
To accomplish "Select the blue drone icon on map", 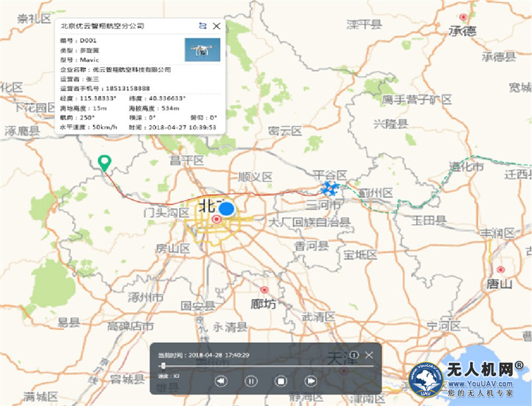I will (330, 187).
